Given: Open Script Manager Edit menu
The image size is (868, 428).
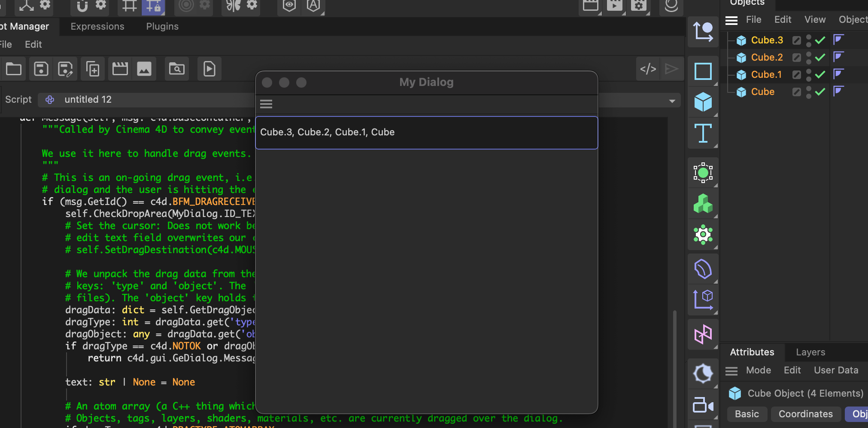Looking at the screenshot, I should (x=33, y=45).
